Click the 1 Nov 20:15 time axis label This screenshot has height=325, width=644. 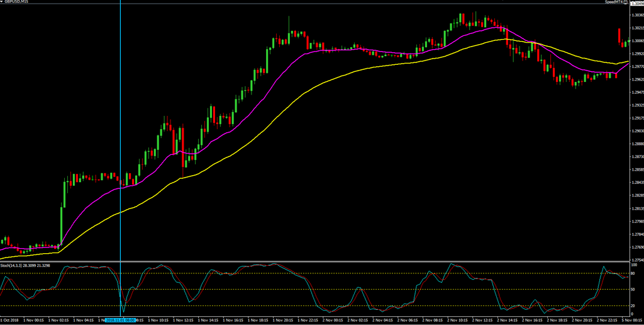283,320
